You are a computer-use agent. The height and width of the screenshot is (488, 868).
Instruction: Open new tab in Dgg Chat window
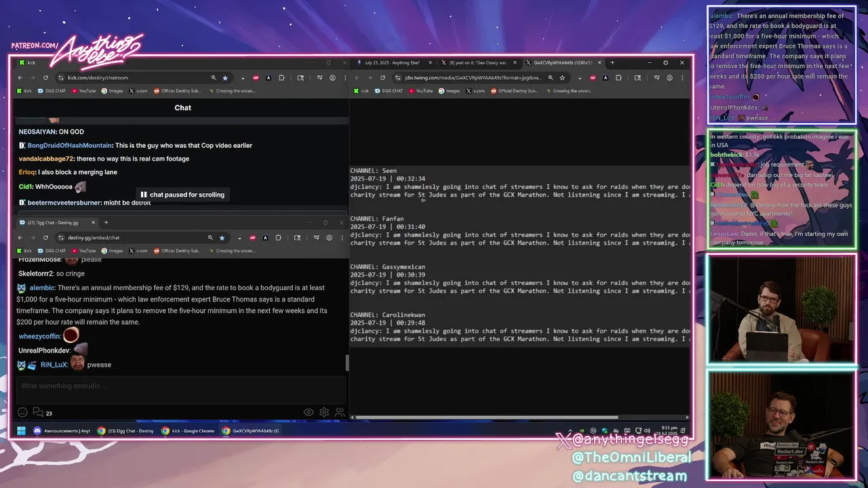[x=106, y=222]
